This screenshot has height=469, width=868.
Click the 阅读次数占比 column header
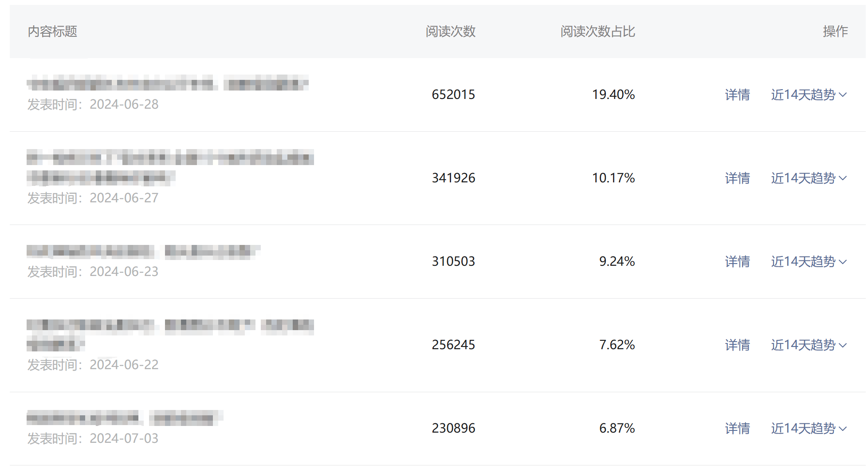(x=597, y=32)
